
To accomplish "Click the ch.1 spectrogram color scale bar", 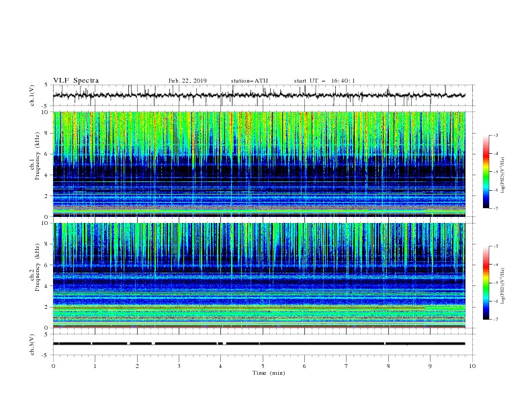I will (x=486, y=172).
